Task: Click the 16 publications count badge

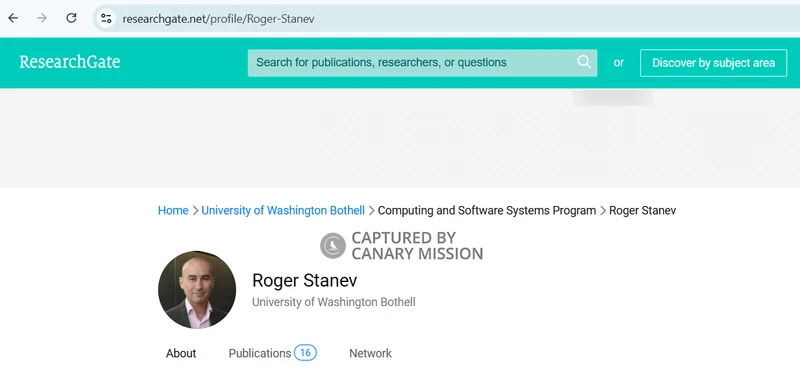Action: tap(305, 353)
